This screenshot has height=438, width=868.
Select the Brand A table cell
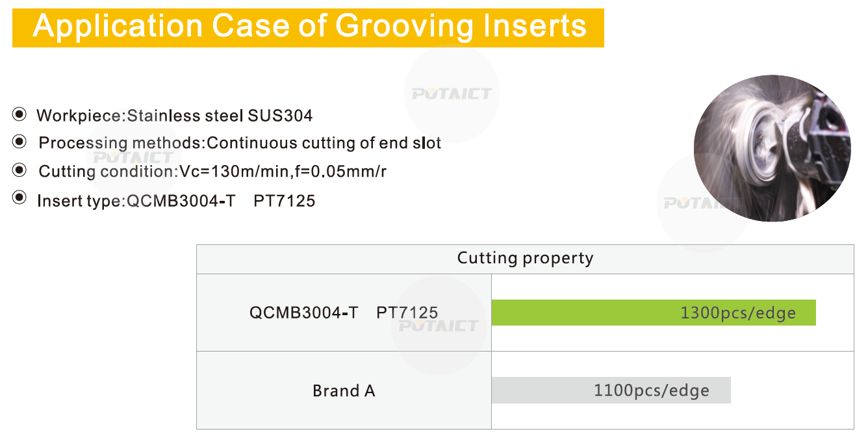[x=344, y=391]
